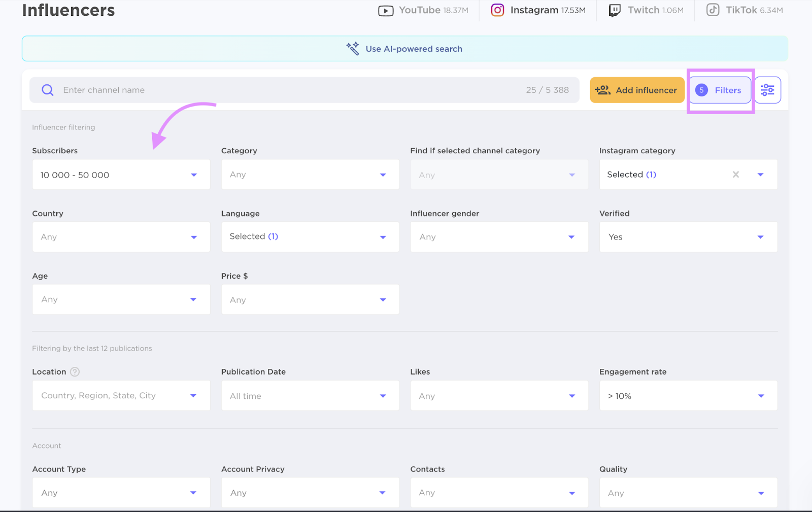Image resolution: width=812 pixels, height=512 pixels.
Task: Click the search magnifier icon
Action: [47, 90]
